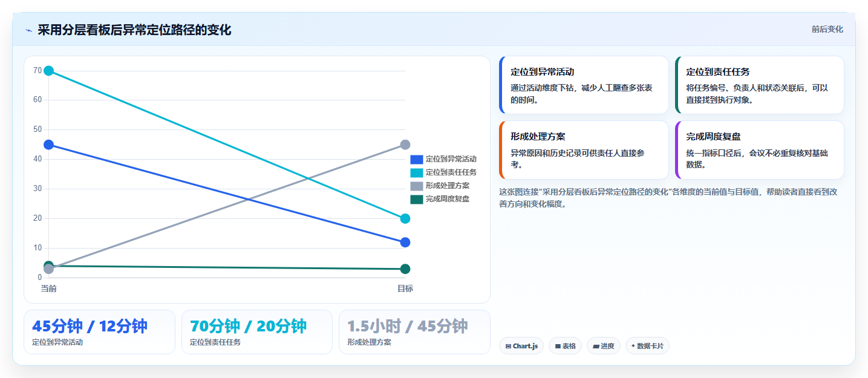Click the 目标 x-axis label
Image resolution: width=868 pixels, height=378 pixels.
(405, 288)
